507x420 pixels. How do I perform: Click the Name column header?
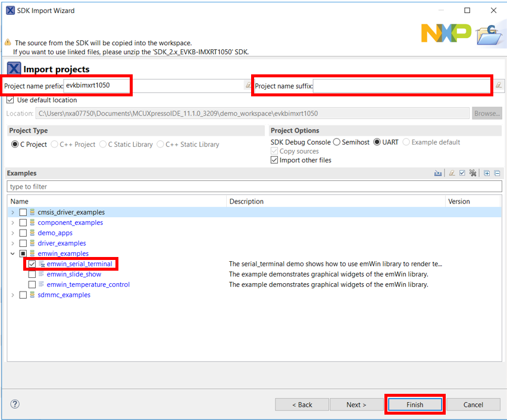coord(117,201)
